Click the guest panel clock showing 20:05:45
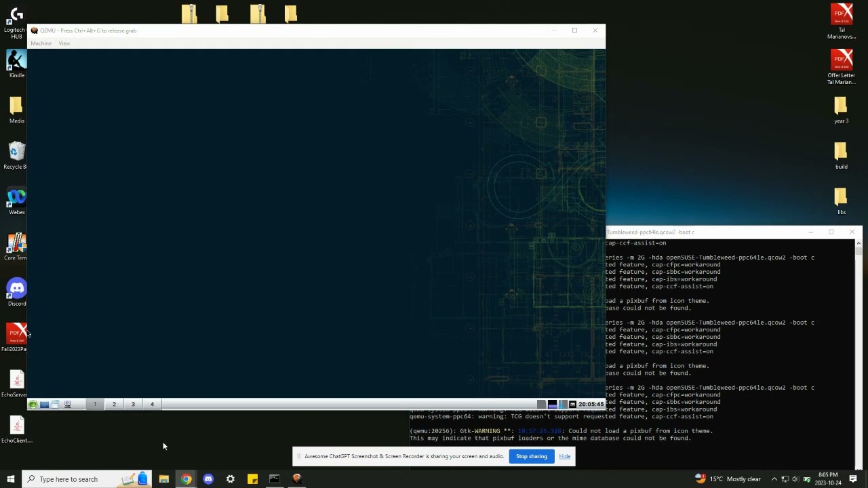 click(591, 405)
